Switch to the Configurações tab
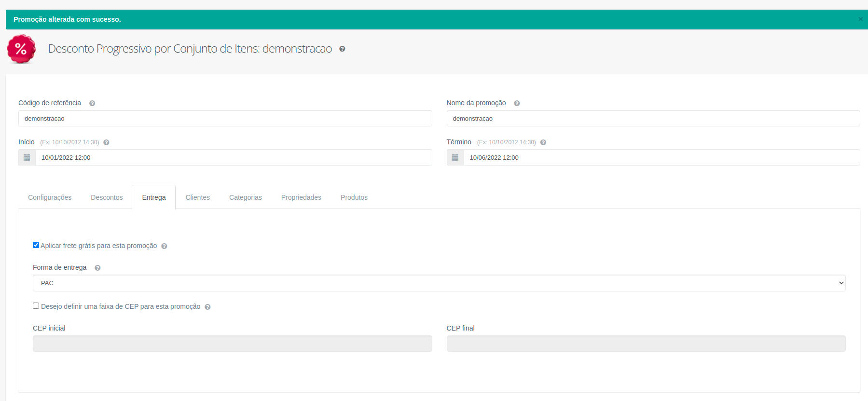 pyautogui.click(x=50, y=197)
